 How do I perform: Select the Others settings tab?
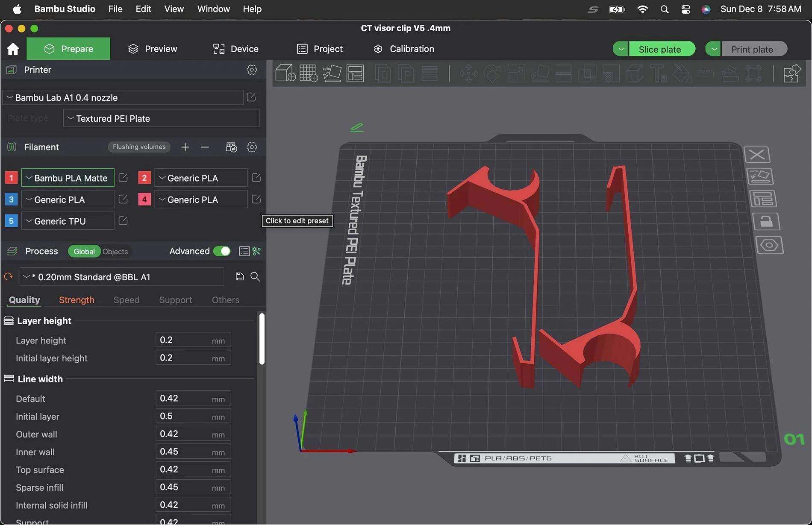point(226,300)
